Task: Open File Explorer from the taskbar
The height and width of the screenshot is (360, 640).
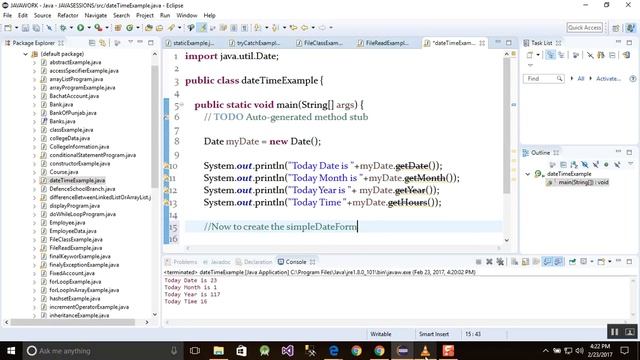Action: 218,351
